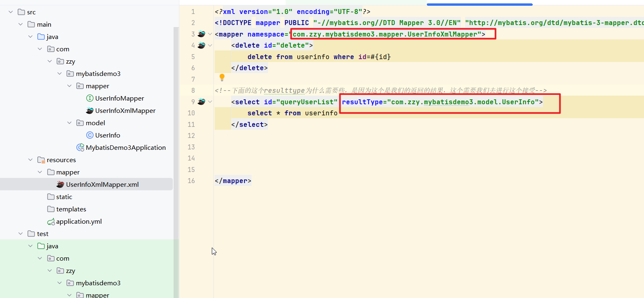This screenshot has height=298, width=644.
Task: Click the templates folder icon
Action: tap(51, 209)
